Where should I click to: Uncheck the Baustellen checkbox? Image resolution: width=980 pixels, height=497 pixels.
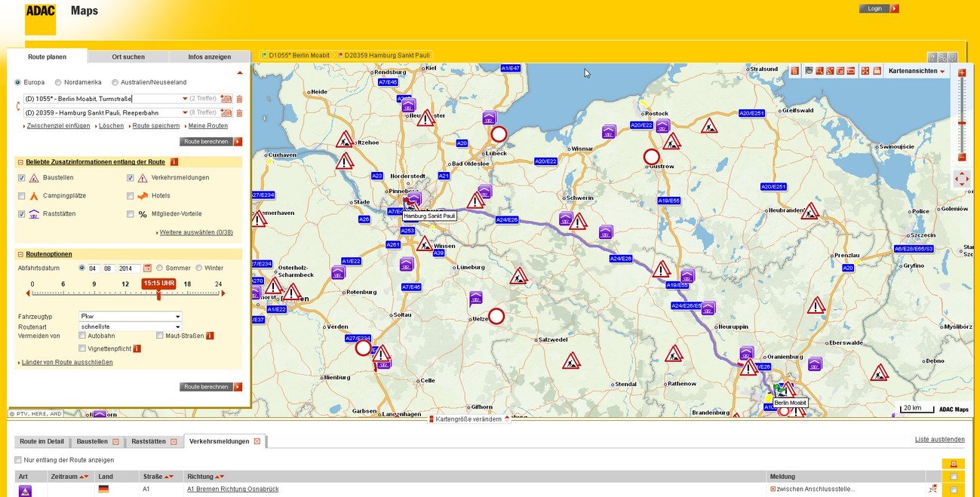(20, 178)
